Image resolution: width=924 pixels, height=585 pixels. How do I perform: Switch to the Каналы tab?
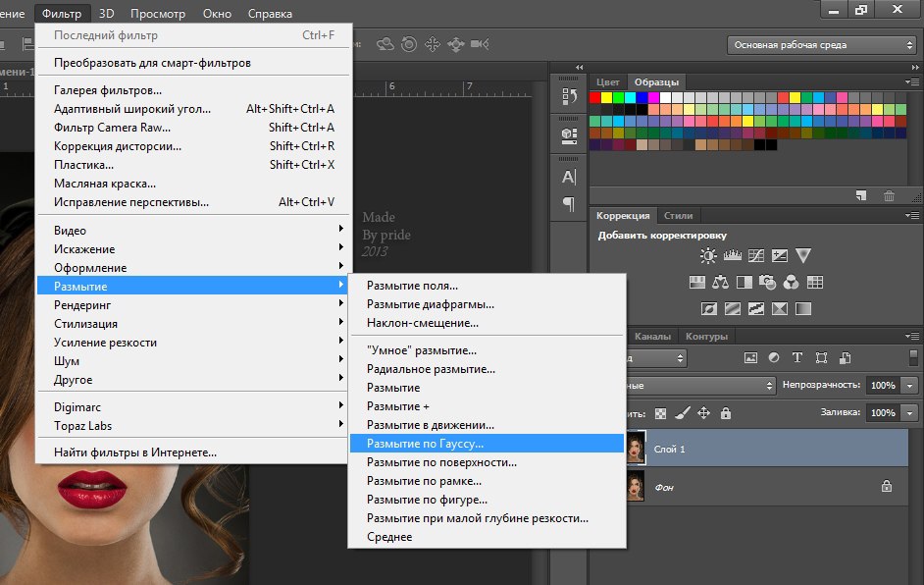652,337
